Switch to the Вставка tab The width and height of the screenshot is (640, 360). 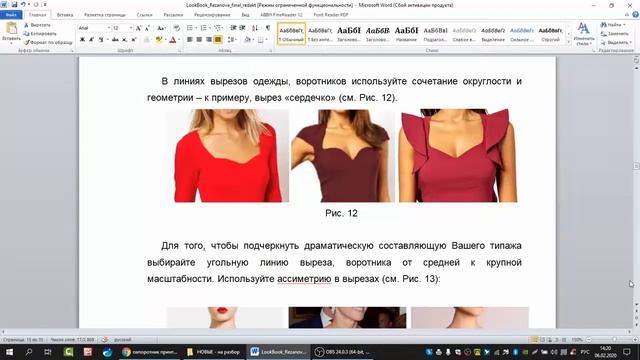point(65,15)
